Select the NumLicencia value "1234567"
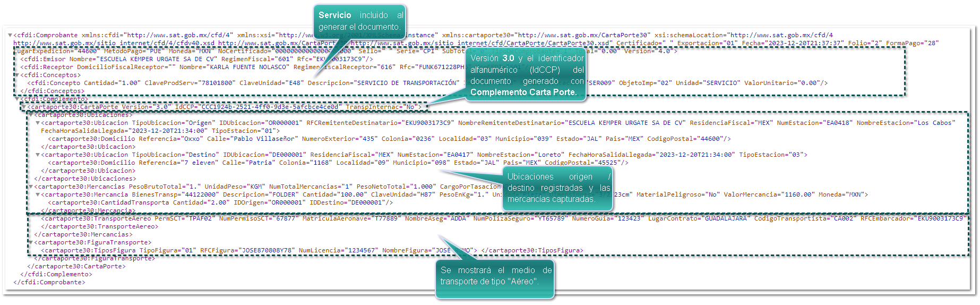Image resolution: width=980 pixels, height=305 pixels. click(362, 250)
